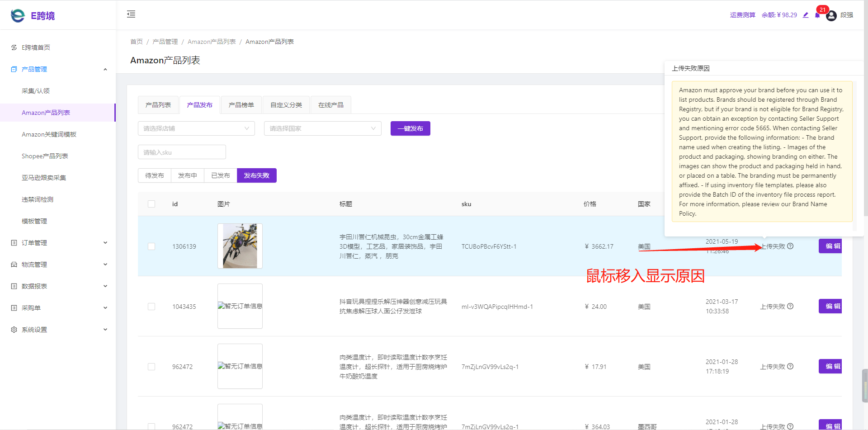Click the icon beside 产品管理 in the sidebar
This screenshot has width=868, height=430.
(x=14, y=69)
